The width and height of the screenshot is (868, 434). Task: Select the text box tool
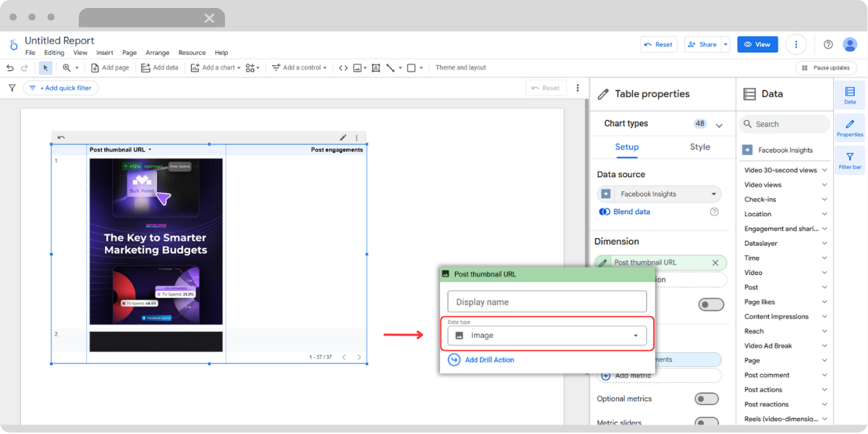[x=377, y=67]
